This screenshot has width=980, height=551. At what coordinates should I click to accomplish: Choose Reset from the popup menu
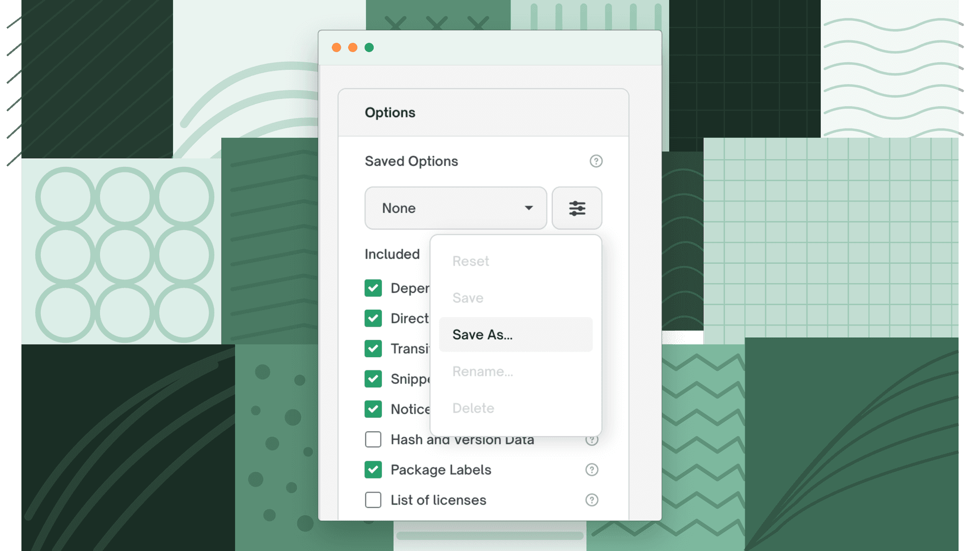(x=516, y=261)
